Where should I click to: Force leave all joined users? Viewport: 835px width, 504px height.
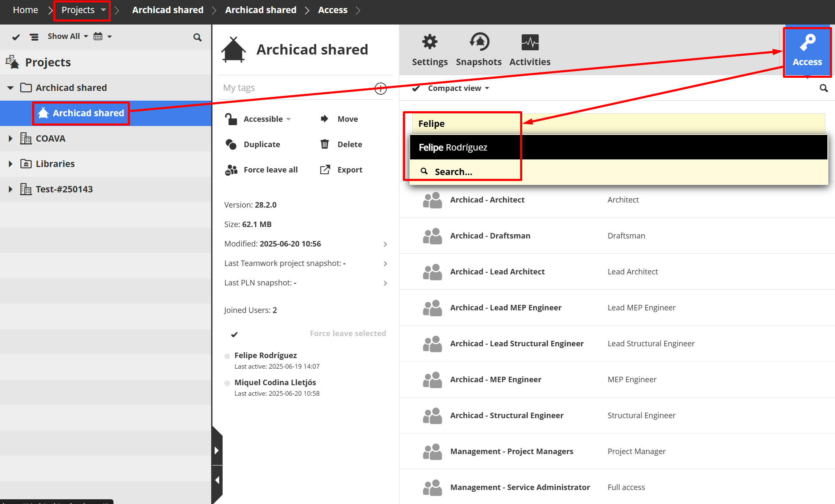click(270, 170)
